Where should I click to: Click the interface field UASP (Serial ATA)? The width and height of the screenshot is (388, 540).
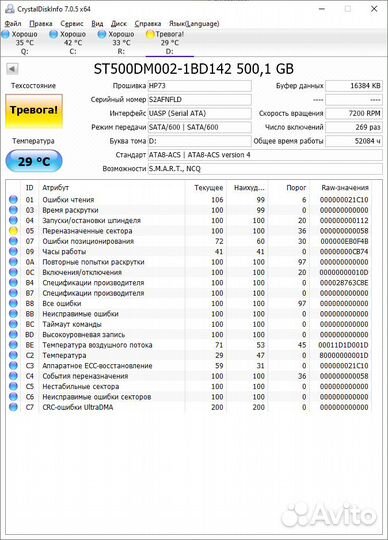click(200, 113)
